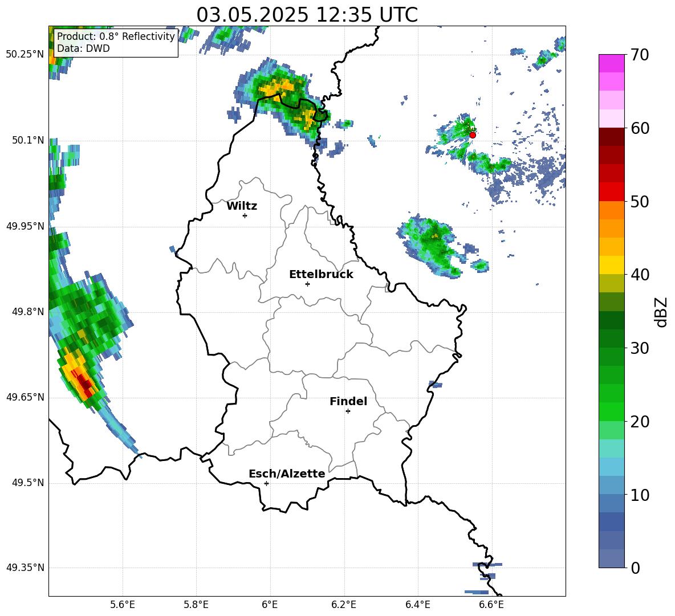Click the Findel station cross marker

[x=348, y=411]
